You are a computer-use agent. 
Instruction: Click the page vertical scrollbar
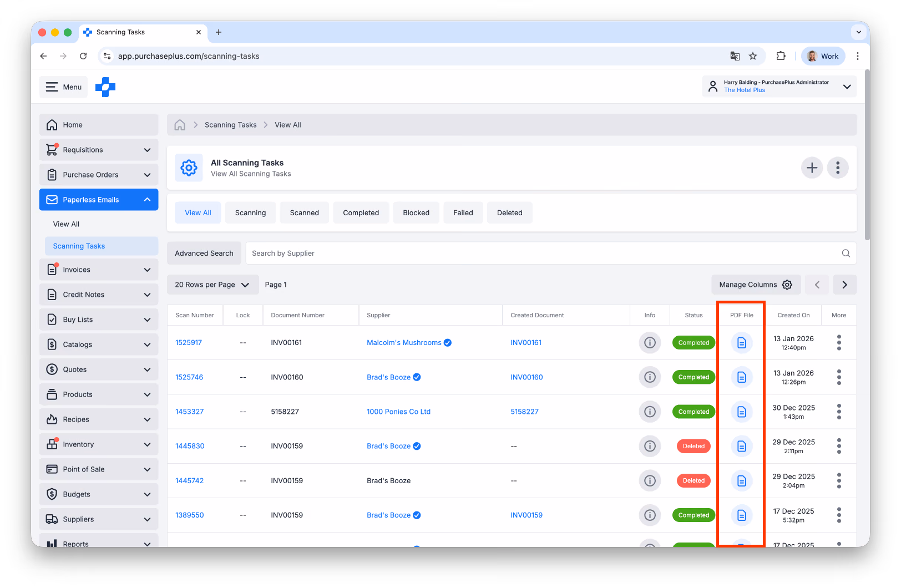coord(867,155)
